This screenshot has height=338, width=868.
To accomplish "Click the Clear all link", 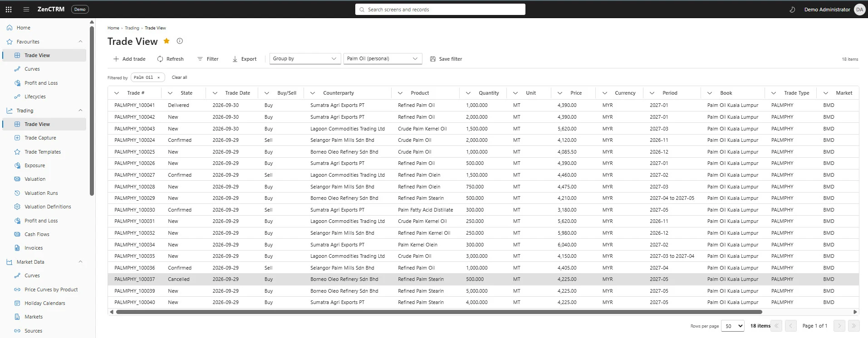I will (179, 77).
